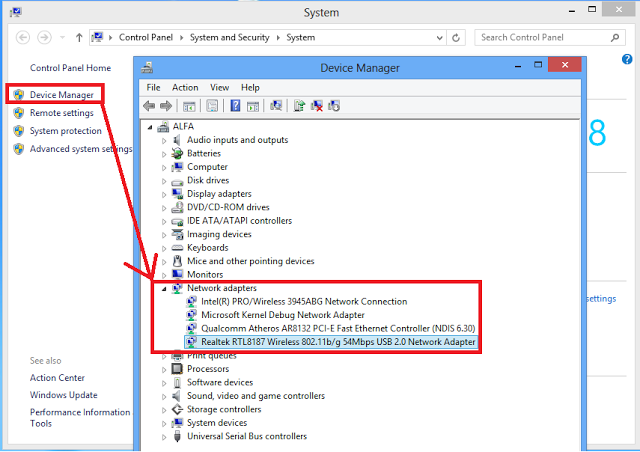Open Performance Information and Tools link

pyautogui.click(x=80, y=418)
